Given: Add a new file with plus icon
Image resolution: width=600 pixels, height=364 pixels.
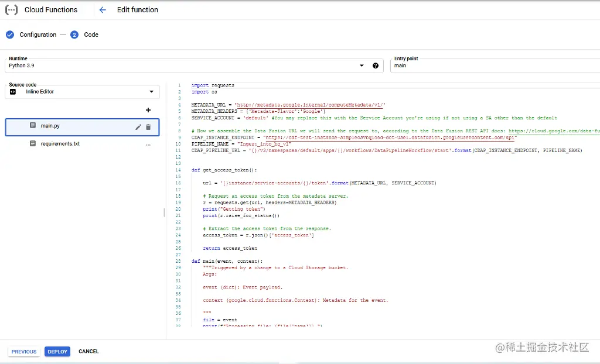Looking at the screenshot, I should [x=148, y=110].
